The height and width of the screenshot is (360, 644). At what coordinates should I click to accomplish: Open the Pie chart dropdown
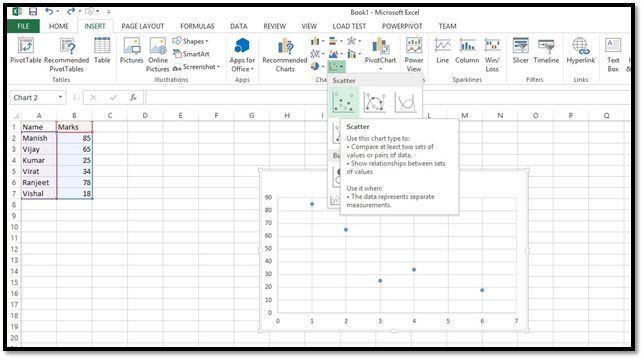pyautogui.click(x=317, y=66)
